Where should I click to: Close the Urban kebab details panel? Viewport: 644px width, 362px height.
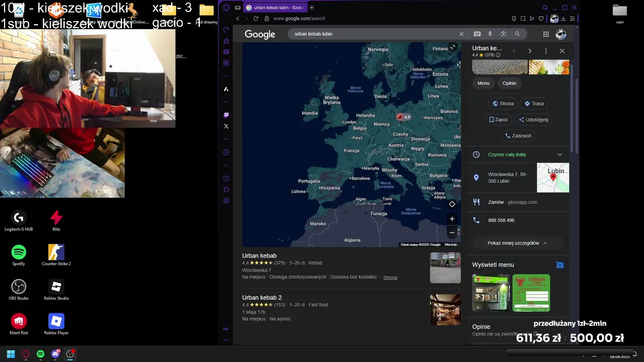coord(562,51)
